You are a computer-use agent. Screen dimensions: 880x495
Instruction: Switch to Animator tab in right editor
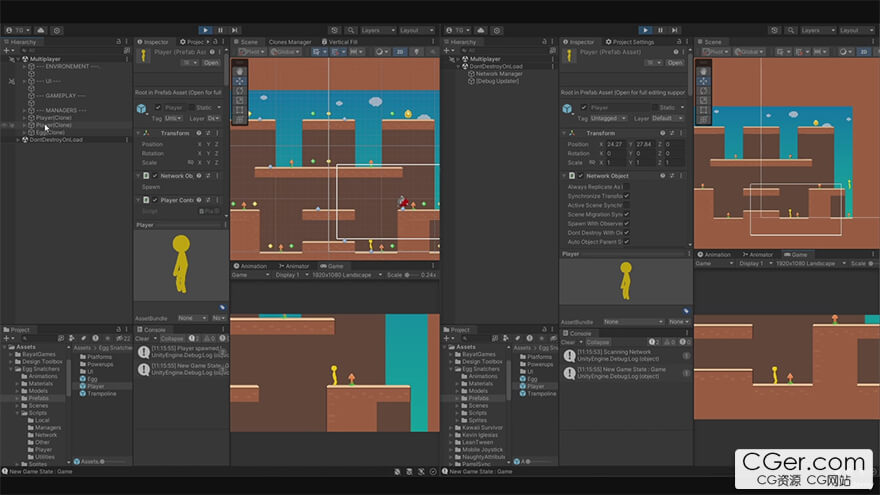point(758,254)
